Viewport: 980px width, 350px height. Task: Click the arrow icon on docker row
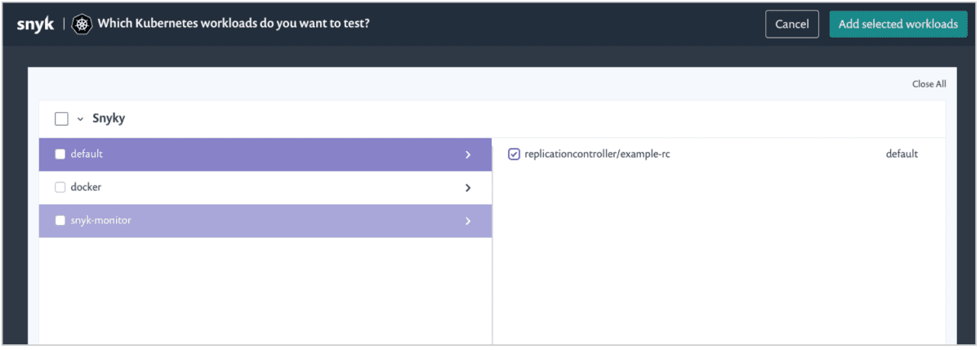click(468, 188)
